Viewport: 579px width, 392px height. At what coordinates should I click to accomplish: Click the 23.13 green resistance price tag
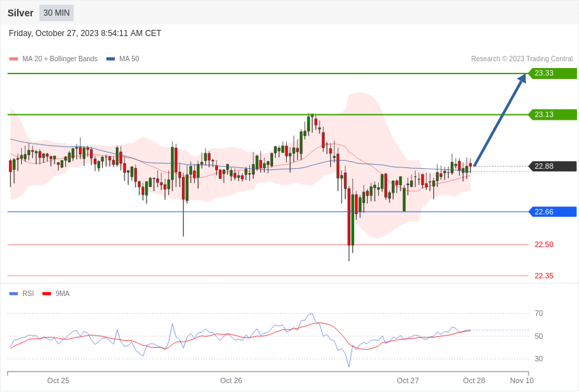click(553, 115)
